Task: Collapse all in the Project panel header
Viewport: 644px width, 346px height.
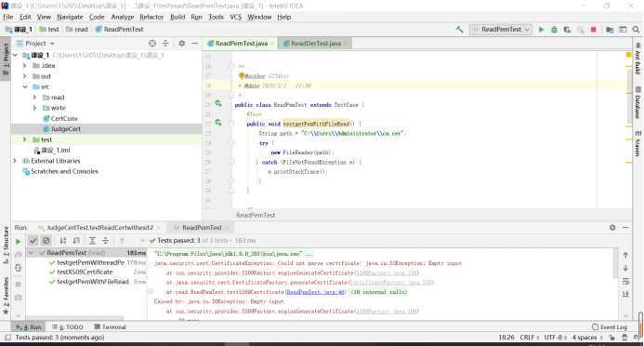Action: pos(165,43)
